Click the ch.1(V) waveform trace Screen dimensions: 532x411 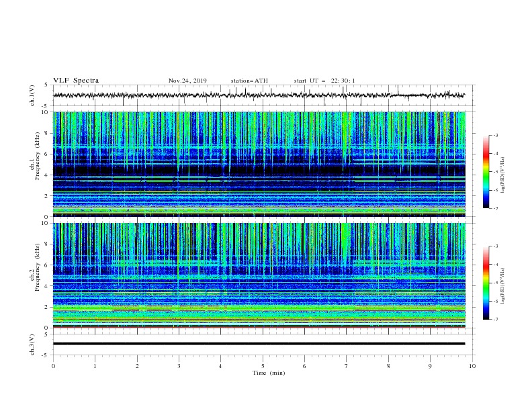259,95
